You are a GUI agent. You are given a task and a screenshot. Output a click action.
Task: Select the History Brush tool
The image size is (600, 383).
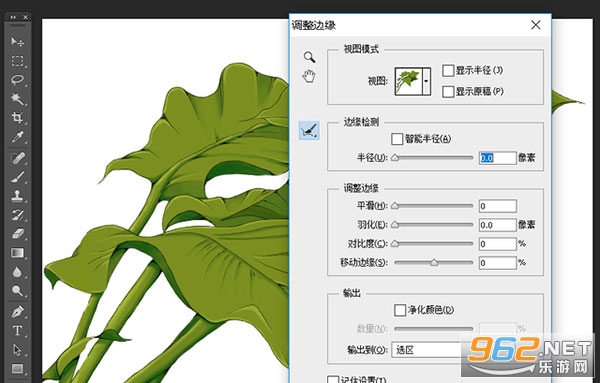17,215
